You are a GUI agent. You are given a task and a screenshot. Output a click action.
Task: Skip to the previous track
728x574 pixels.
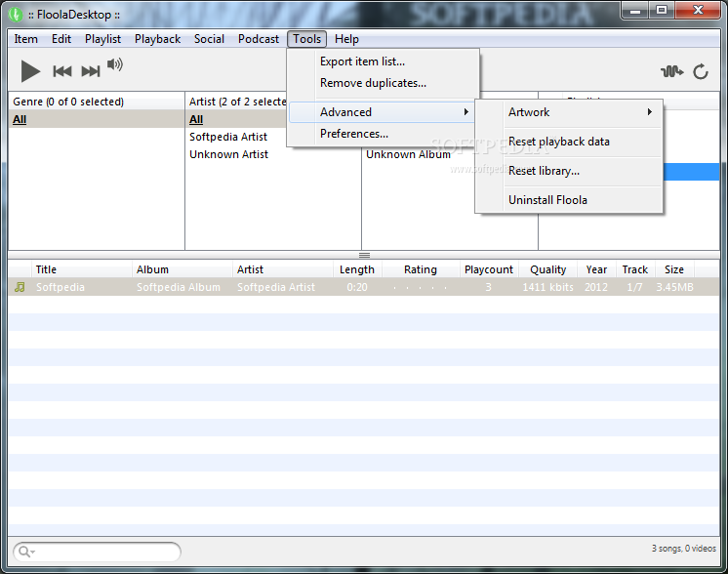coord(62,71)
